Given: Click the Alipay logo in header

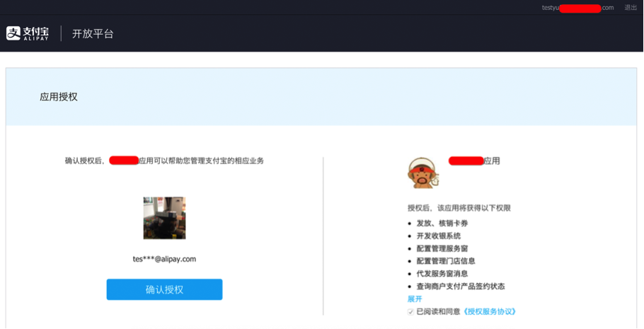Looking at the screenshot, I should (x=28, y=33).
